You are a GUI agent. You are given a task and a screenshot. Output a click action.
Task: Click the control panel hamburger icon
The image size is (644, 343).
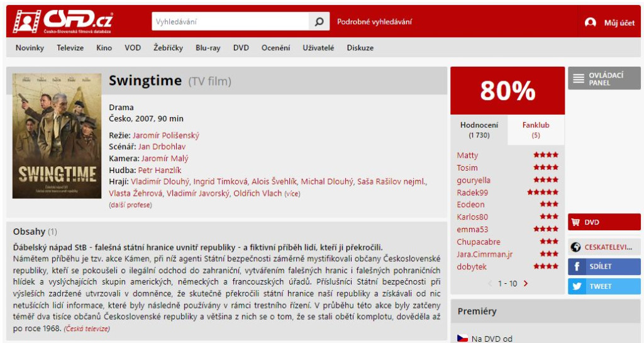pyautogui.click(x=579, y=78)
